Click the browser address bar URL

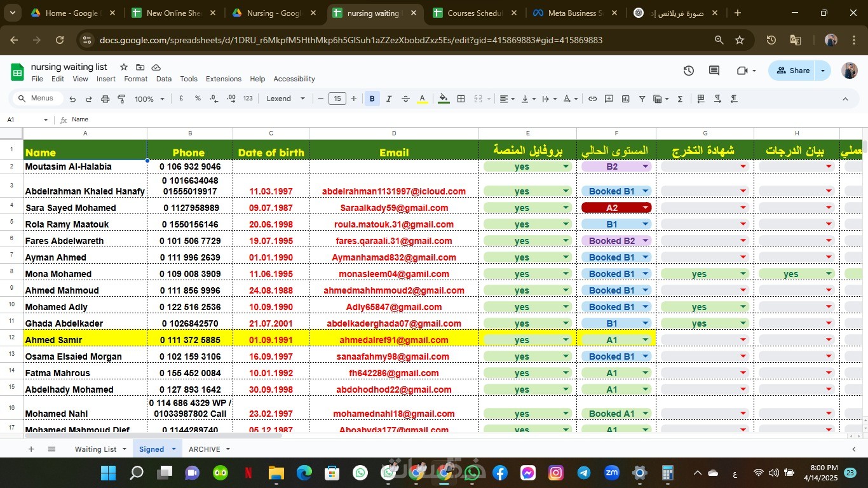pyautogui.click(x=351, y=40)
